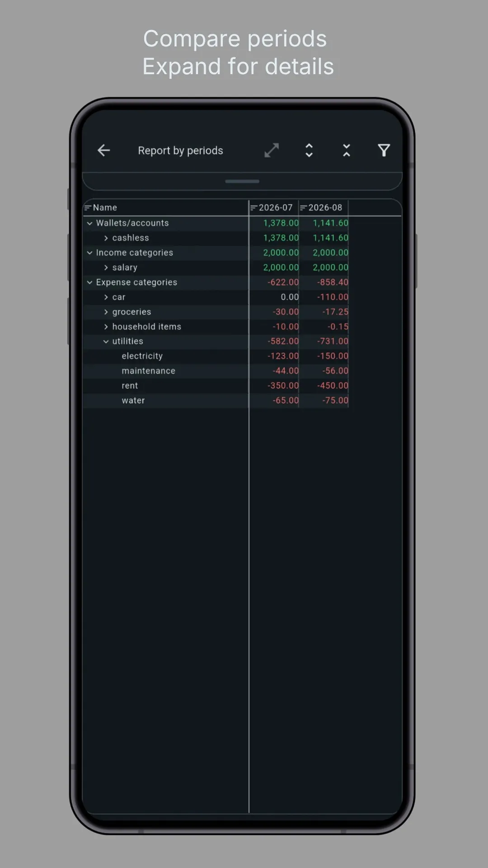Select the Income categories row label

(135, 253)
